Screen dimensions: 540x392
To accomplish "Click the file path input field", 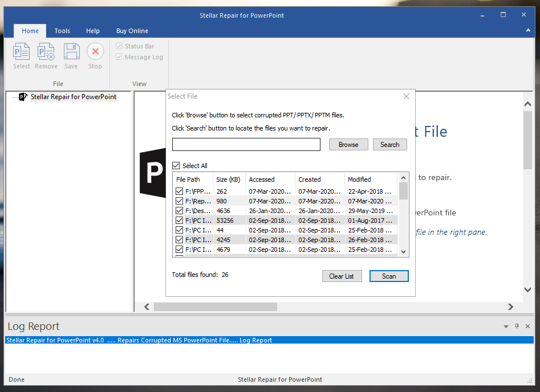I will tap(246, 145).
